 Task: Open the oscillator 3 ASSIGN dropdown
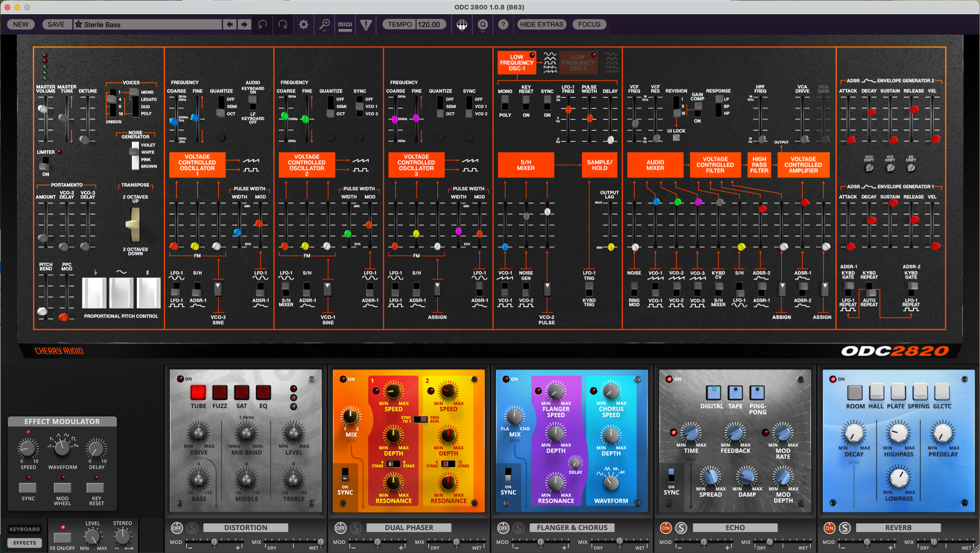pos(437,288)
